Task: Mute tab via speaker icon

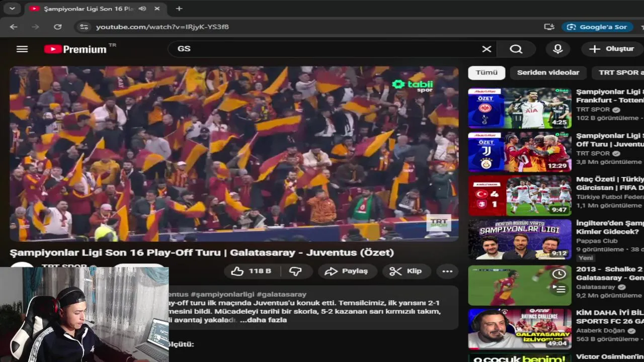Action: coord(142,9)
